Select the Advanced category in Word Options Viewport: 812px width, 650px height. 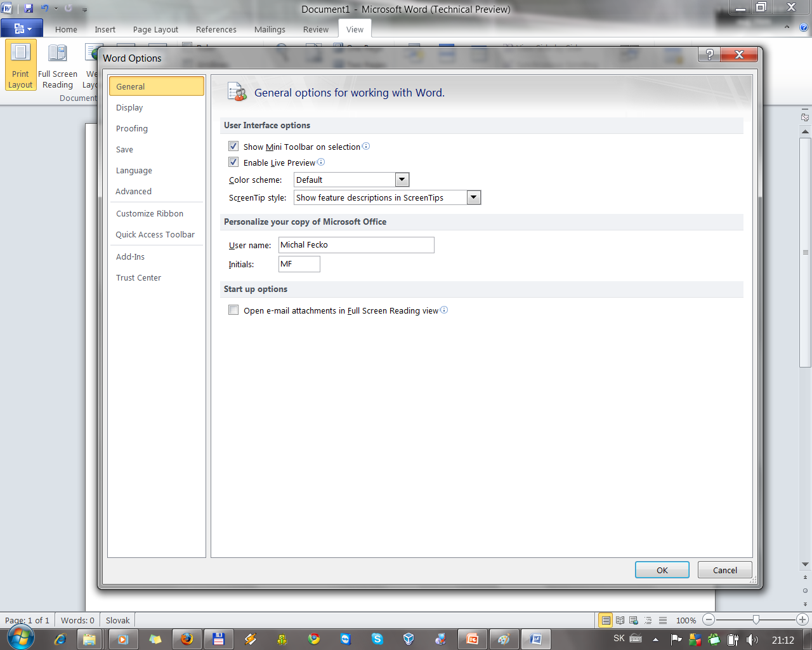tap(157, 191)
